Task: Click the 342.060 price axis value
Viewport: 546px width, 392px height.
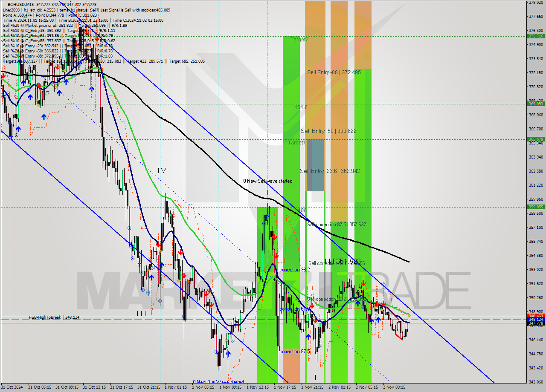Action: tap(536, 382)
